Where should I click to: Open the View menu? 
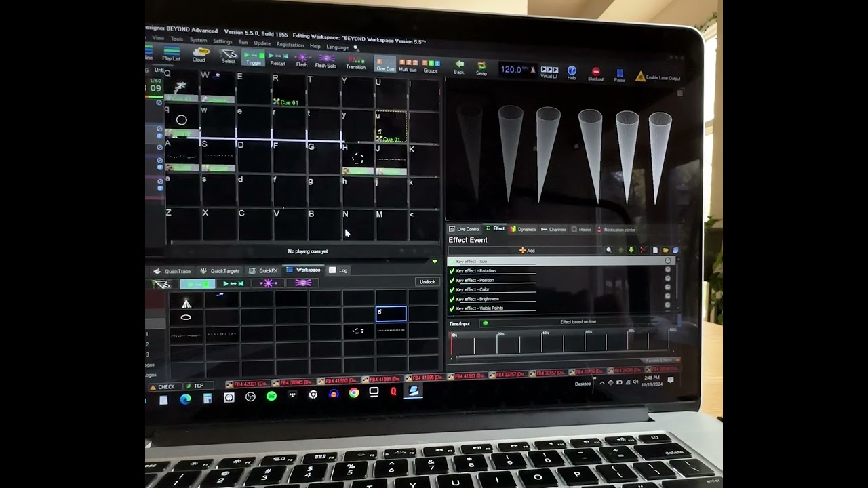158,38
